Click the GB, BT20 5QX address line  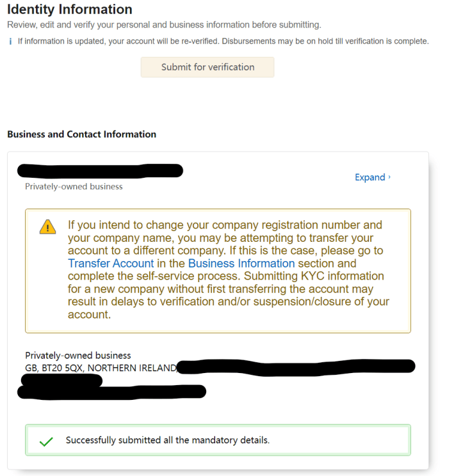[100, 367]
